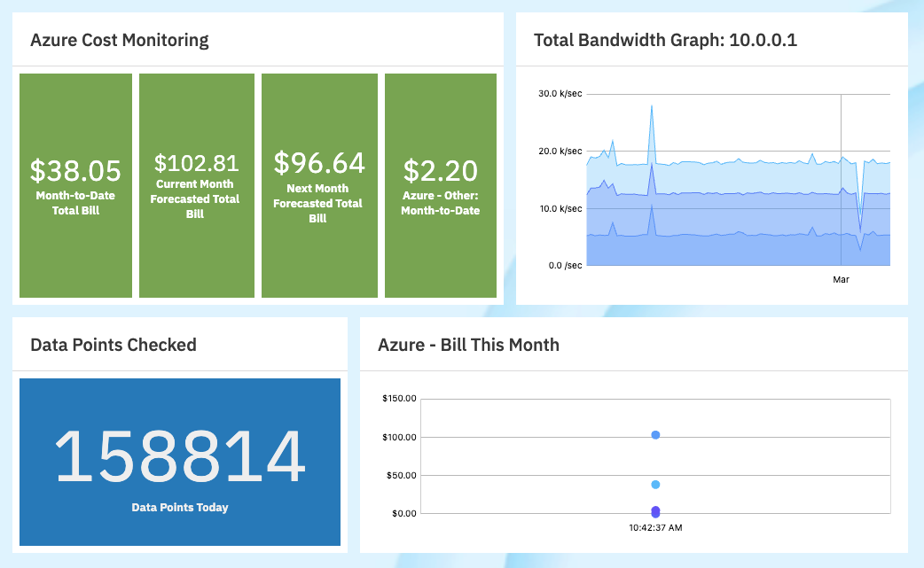Click the 30.0 k/sec axis label
The height and width of the screenshot is (568, 924).
point(560,94)
